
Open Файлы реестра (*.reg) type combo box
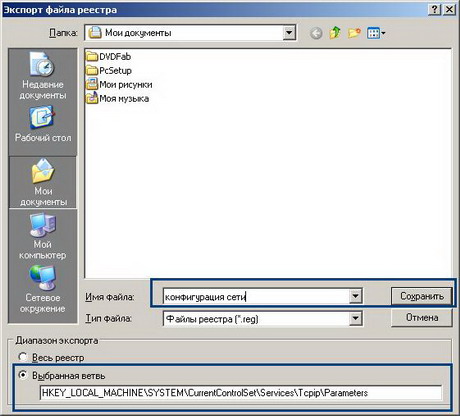pyautogui.click(x=263, y=319)
